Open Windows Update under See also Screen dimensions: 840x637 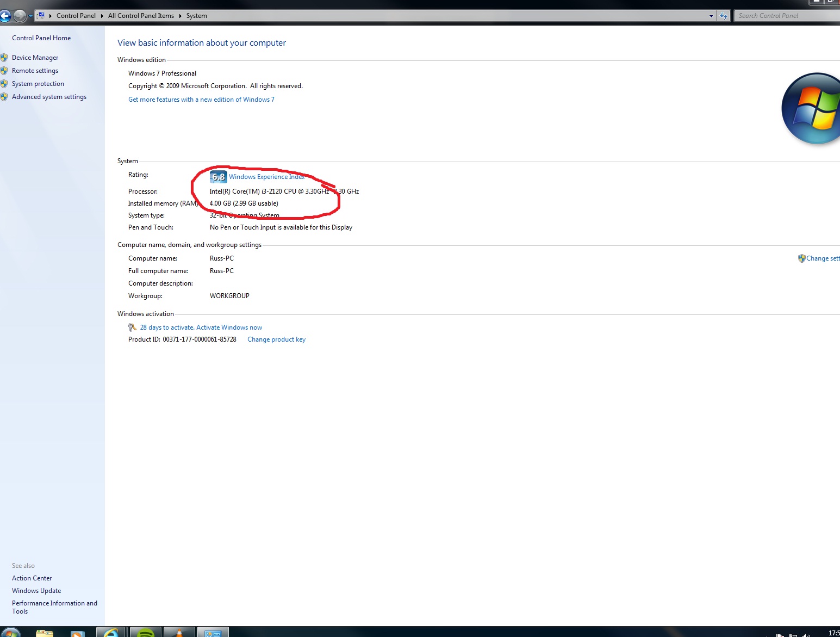[36, 591]
